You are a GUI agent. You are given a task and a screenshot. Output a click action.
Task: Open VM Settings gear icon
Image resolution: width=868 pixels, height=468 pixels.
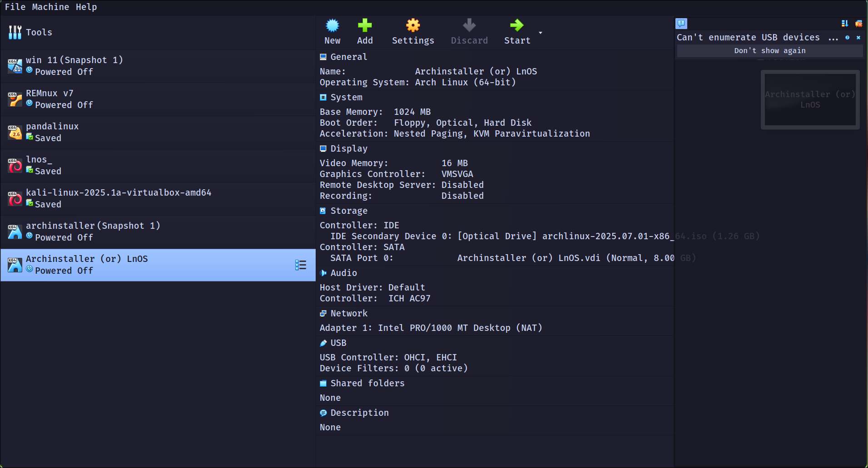click(x=413, y=25)
